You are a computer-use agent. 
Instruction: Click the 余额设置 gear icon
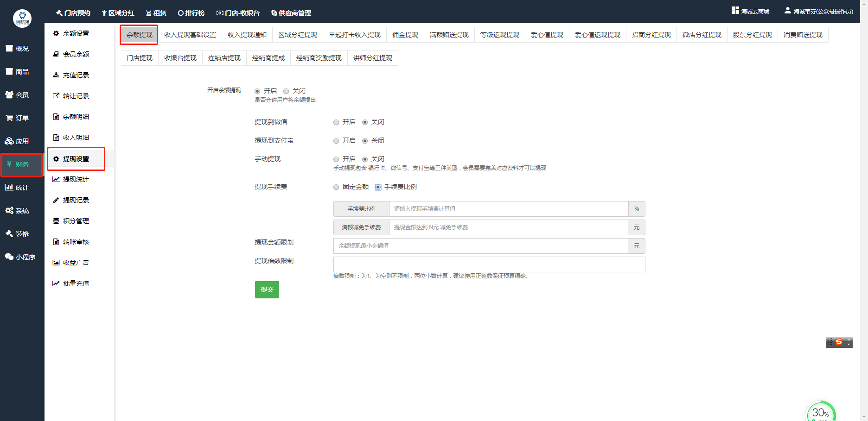(x=56, y=33)
